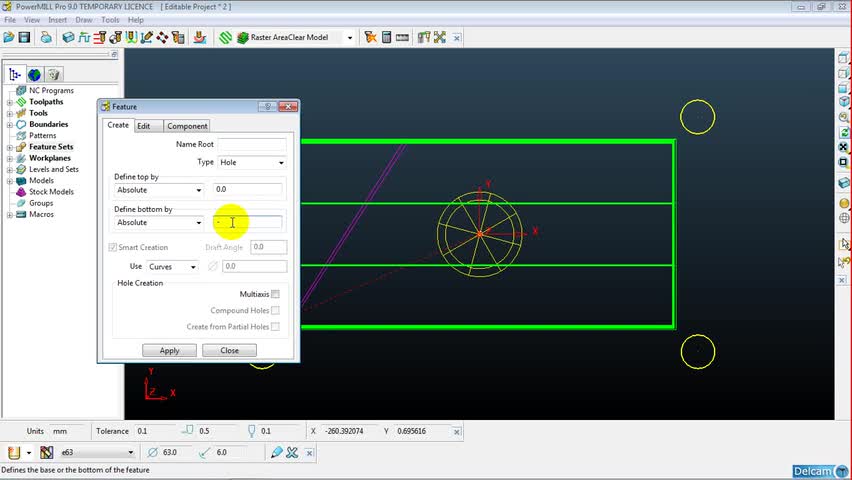Toggle the Multiaxis checkbox
The height and width of the screenshot is (480, 852).
coord(275,294)
